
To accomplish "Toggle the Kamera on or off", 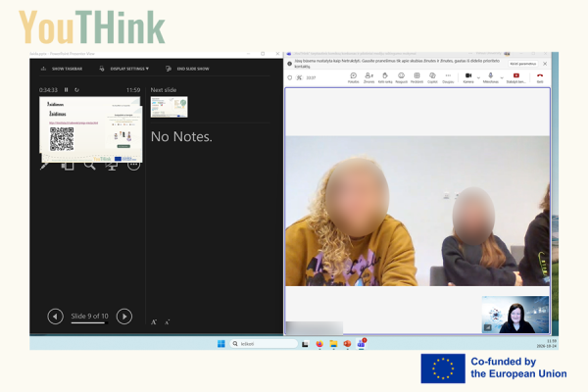I will click(x=468, y=77).
